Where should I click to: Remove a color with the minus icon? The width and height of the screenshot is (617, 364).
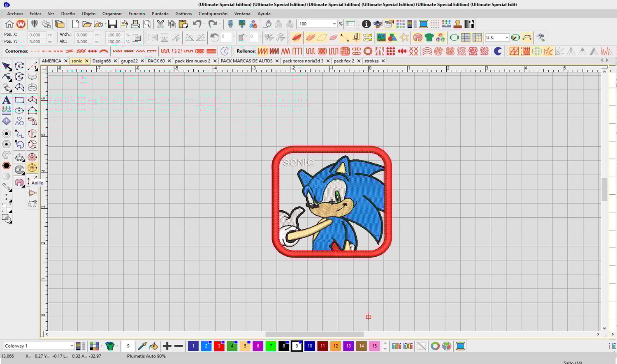click(179, 346)
